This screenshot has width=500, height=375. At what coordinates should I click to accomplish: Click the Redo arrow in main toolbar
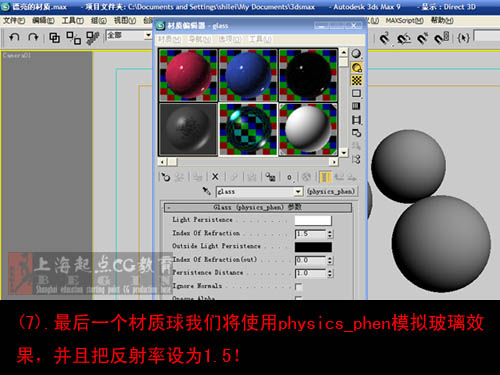33,37
